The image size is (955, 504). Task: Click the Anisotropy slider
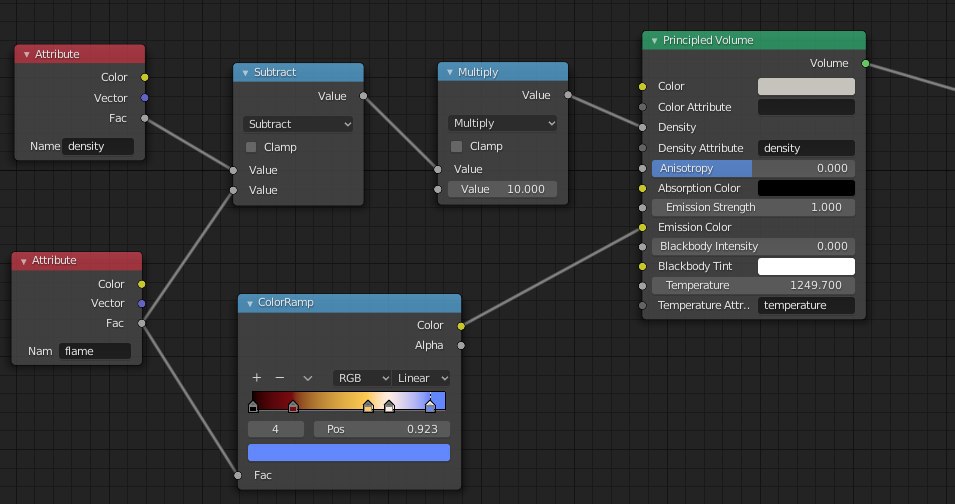(753, 168)
